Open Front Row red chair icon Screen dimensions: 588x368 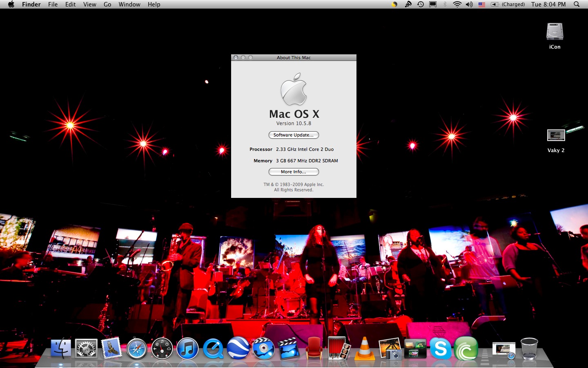pos(314,349)
